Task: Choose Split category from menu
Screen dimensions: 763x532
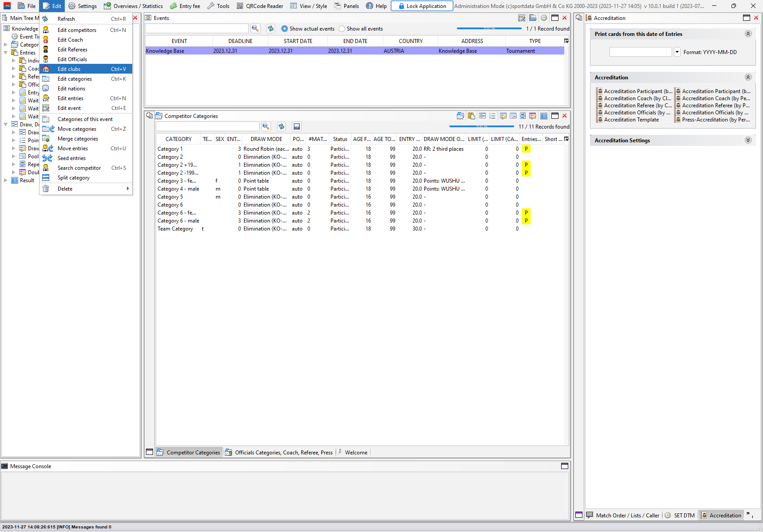Action: pyautogui.click(x=86, y=178)
